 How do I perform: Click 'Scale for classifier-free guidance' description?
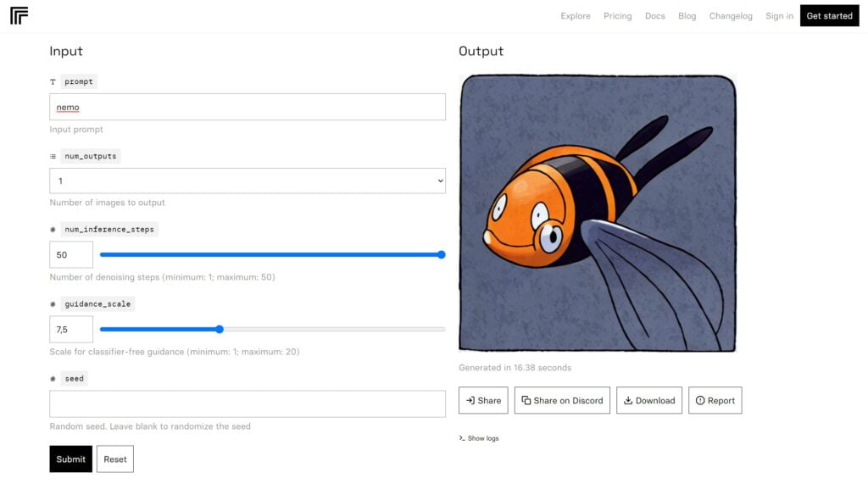point(175,352)
